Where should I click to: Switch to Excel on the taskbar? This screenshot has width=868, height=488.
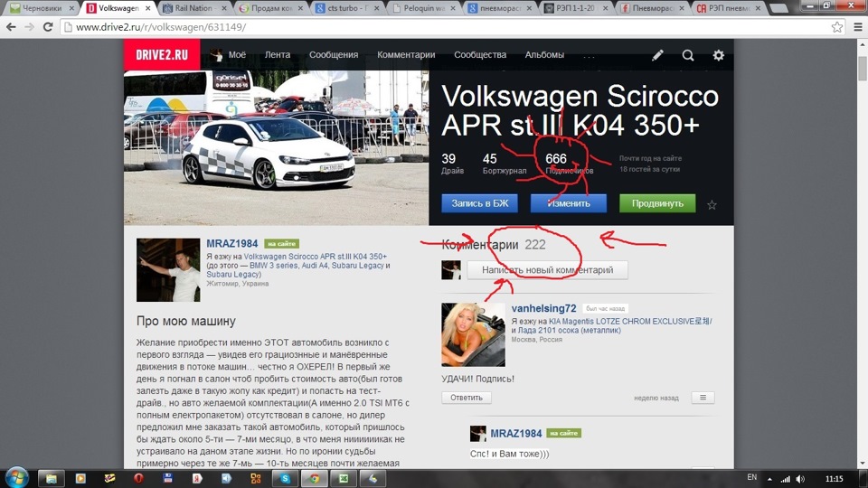pos(344,479)
